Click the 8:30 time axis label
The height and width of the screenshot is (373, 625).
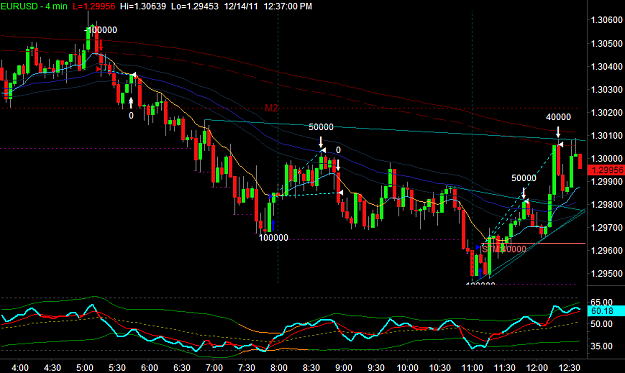[x=311, y=367]
